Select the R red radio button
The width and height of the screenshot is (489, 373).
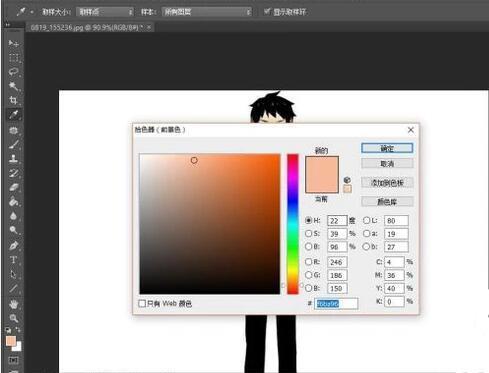308,262
